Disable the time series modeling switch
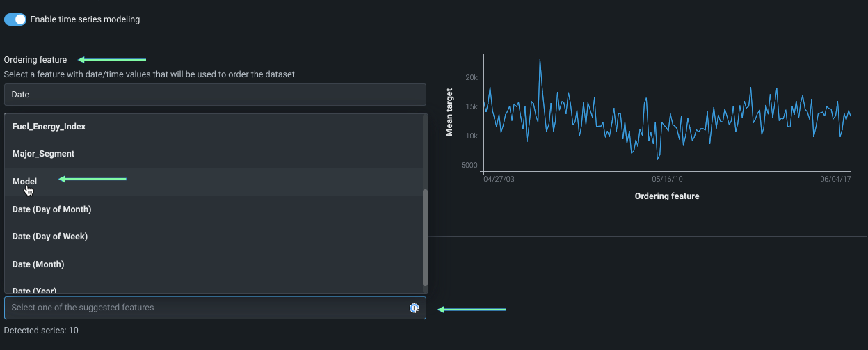868x350 pixels. (15, 19)
